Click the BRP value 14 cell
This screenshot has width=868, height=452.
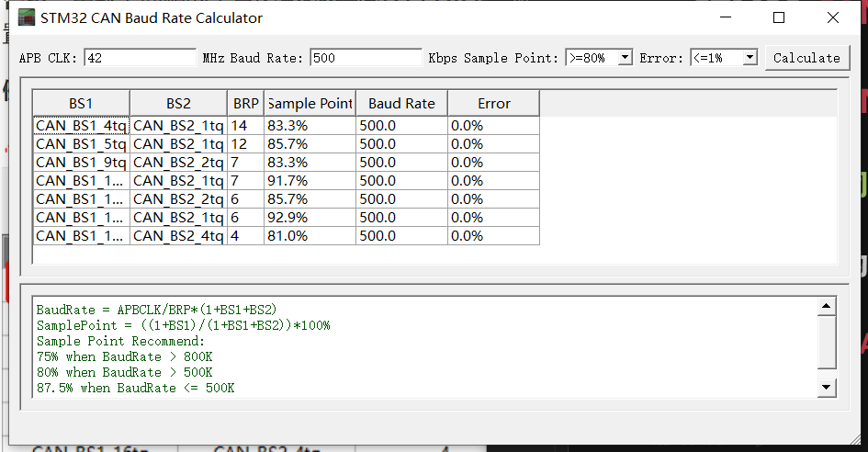point(246,126)
